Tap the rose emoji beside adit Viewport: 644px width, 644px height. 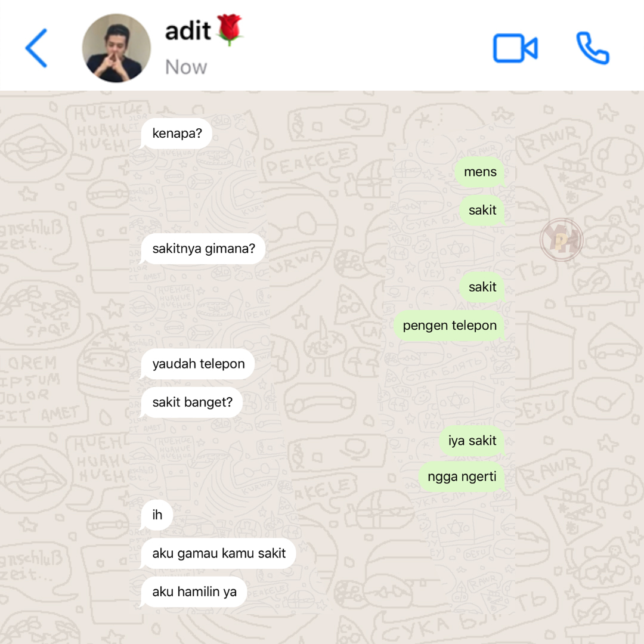point(230,30)
